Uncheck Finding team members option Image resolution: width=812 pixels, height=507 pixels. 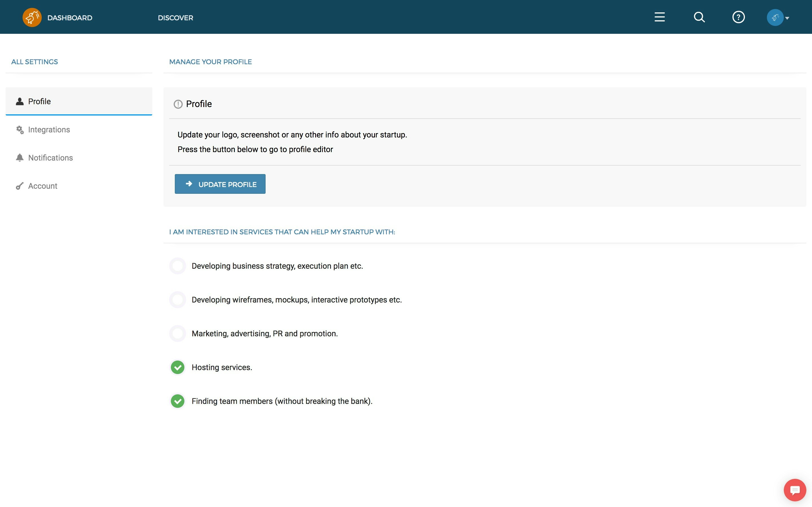tap(178, 401)
